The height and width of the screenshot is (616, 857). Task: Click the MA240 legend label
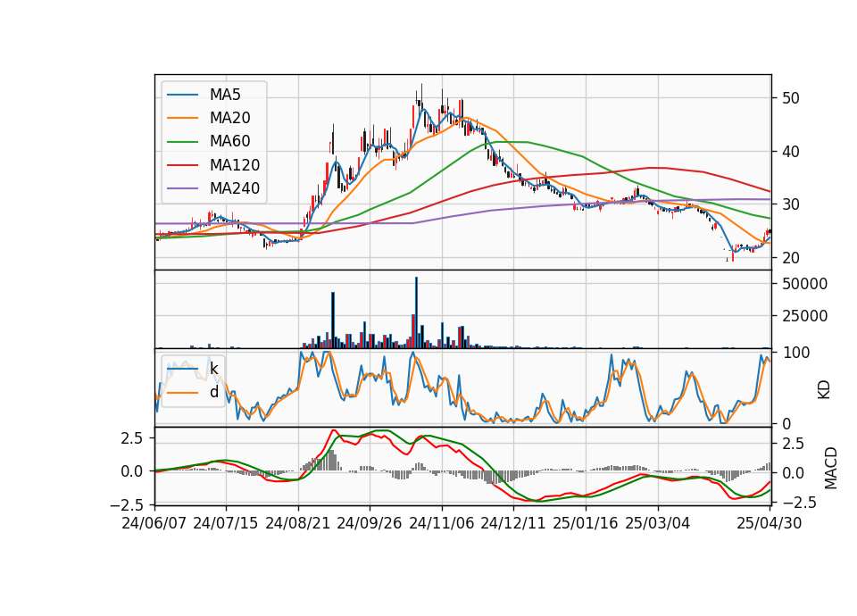[235, 188]
